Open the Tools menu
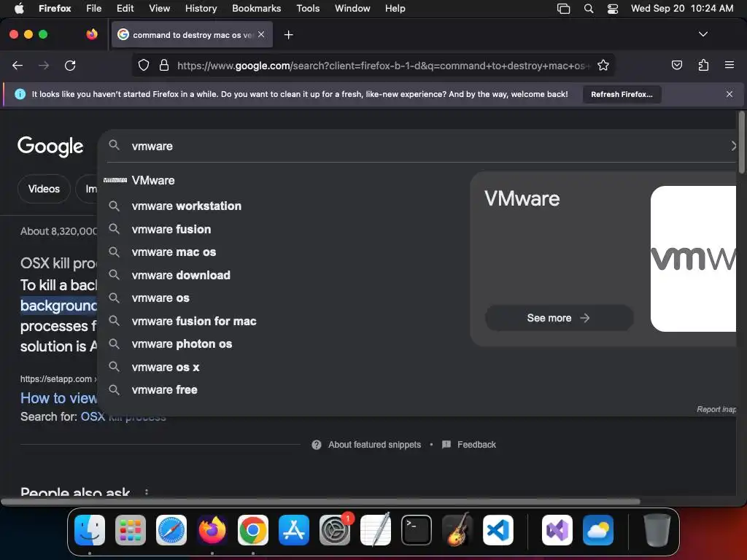 pyautogui.click(x=308, y=9)
